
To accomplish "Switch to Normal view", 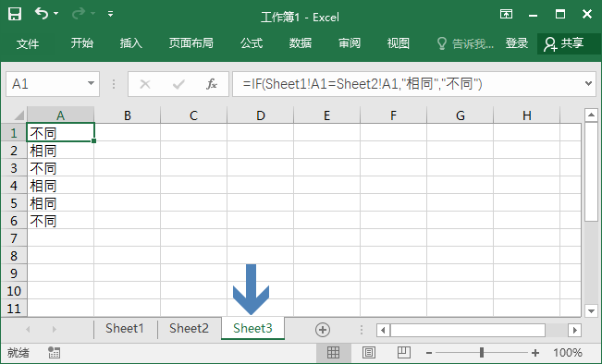I will tap(333, 352).
